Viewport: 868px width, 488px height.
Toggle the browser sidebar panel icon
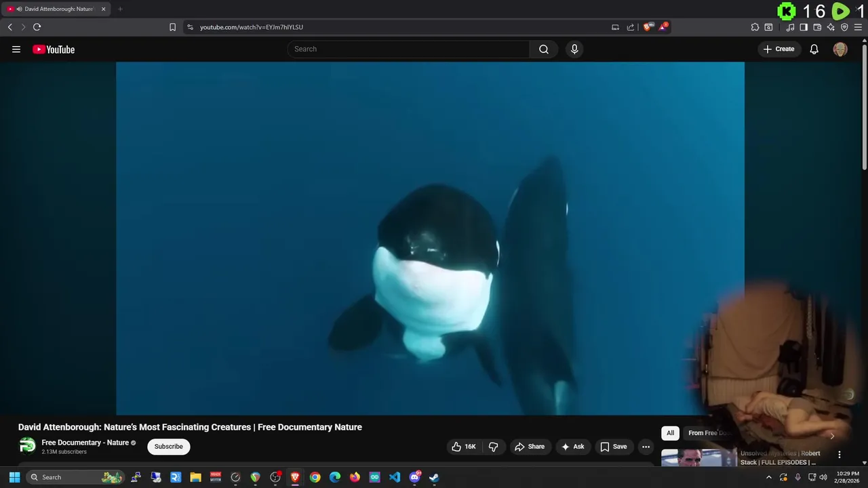click(804, 27)
